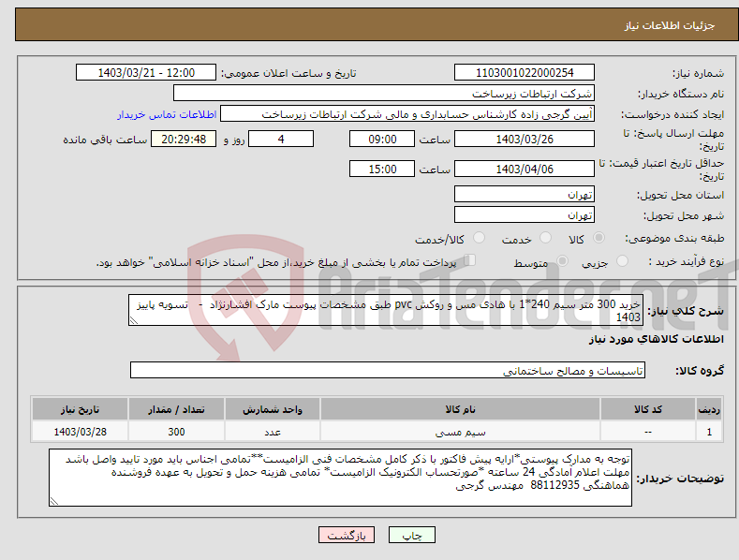Click the طبقه بندی موضوعی label

674,238
